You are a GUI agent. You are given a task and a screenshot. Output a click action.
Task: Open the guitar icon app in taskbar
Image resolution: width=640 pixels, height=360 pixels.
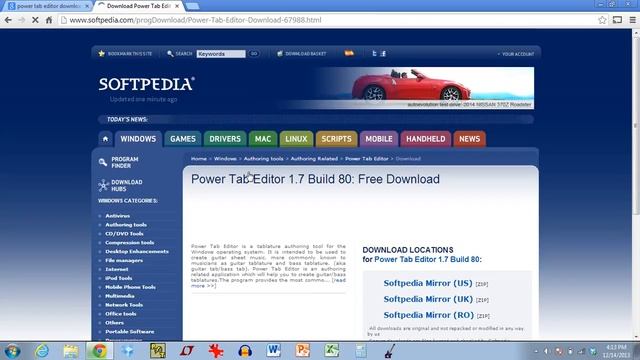pos(389,351)
